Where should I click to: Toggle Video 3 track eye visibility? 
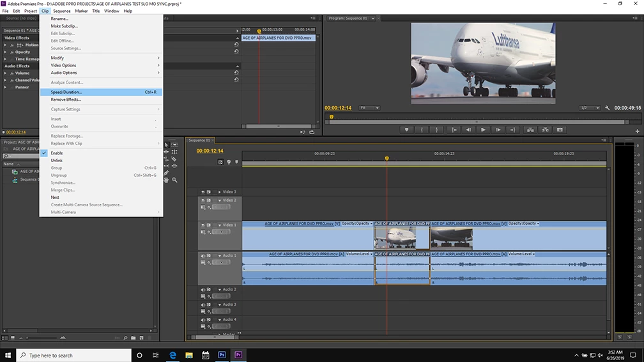point(203,192)
